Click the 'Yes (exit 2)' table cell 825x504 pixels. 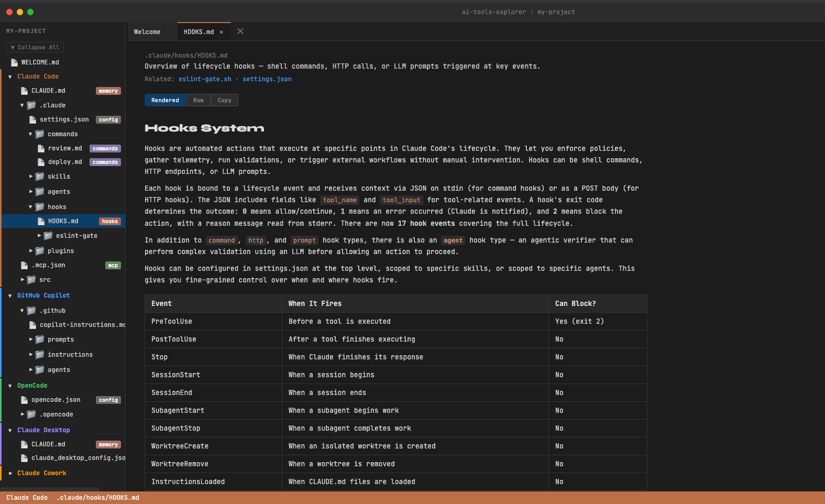(x=598, y=321)
